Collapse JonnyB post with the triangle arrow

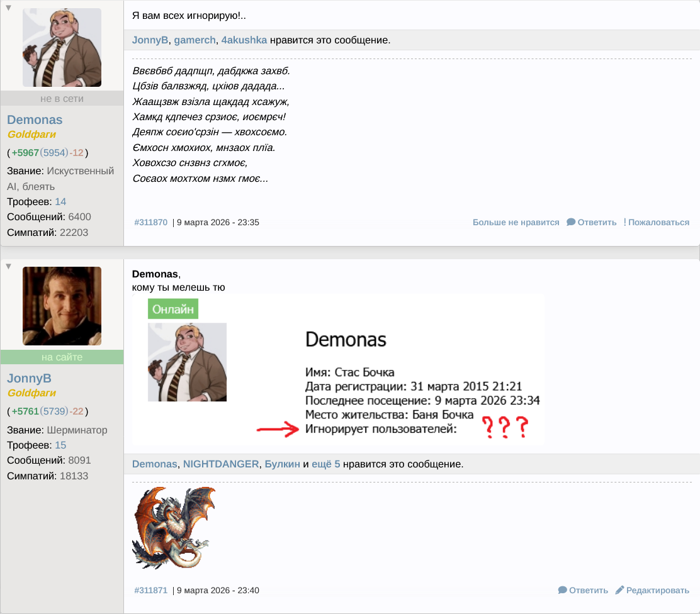[x=8, y=266]
